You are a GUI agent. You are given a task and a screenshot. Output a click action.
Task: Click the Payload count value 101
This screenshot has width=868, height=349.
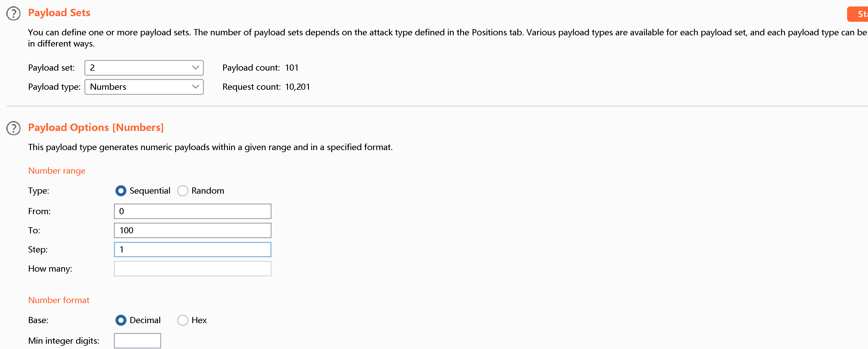coord(291,68)
